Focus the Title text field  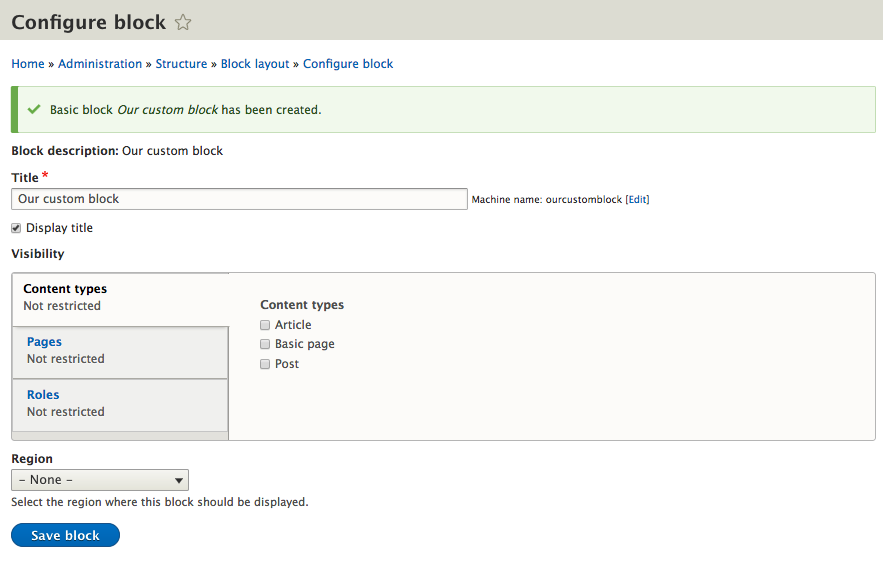click(x=240, y=199)
